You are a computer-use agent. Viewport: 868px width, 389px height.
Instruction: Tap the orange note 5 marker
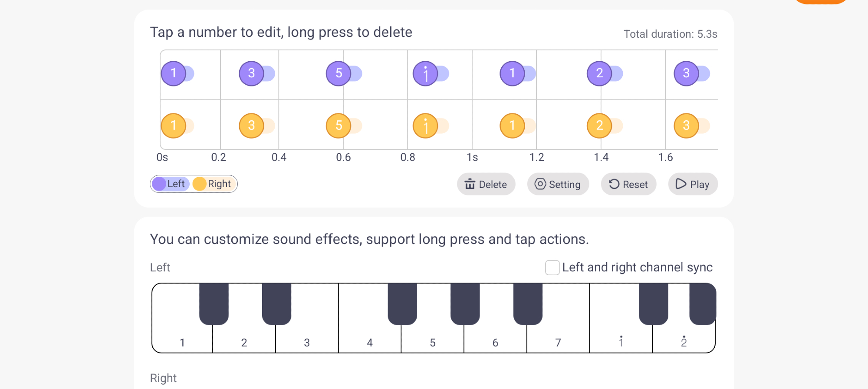pos(339,126)
